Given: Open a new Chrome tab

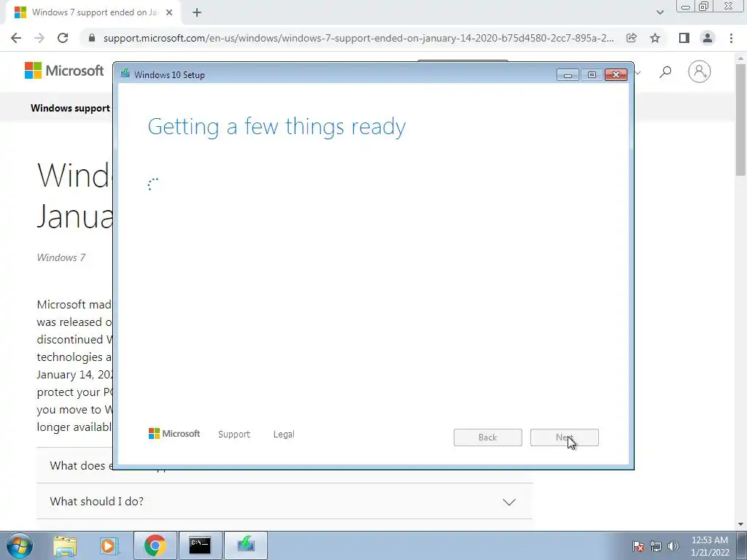Looking at the screenshot, I should tap(197, 13).
